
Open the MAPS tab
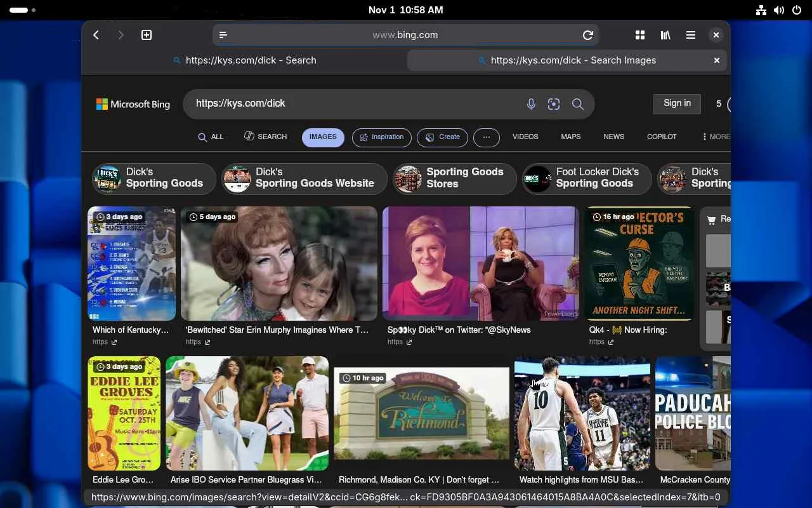(571, 137)
